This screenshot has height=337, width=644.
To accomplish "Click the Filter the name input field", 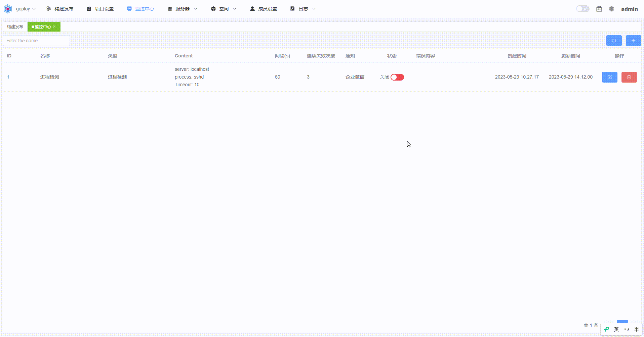I will click(36, 41).
